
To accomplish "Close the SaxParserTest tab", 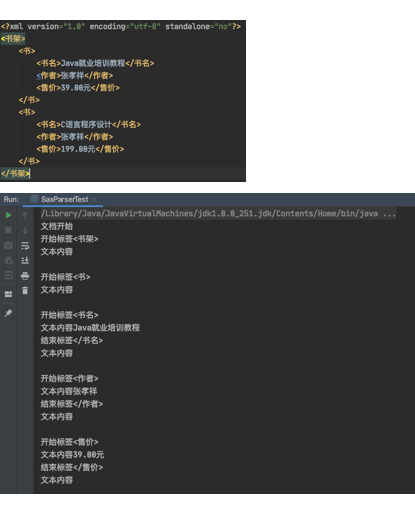I will click(94, 199).
